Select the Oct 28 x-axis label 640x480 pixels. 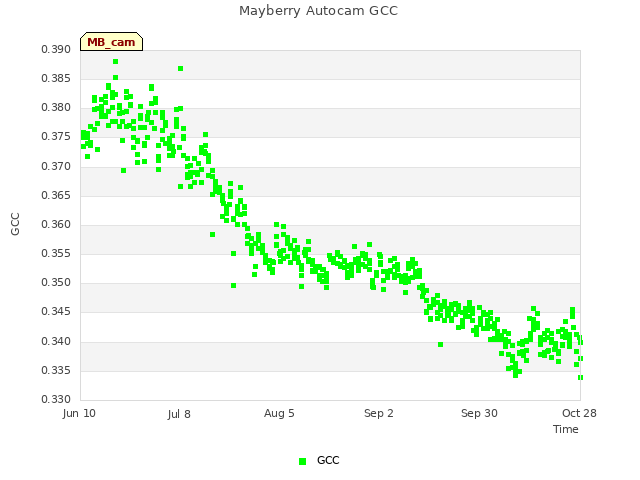(579, 413)
